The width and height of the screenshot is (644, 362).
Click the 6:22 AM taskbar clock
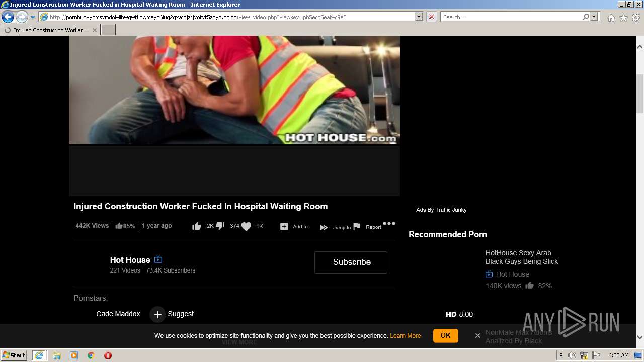coord(618,355)
